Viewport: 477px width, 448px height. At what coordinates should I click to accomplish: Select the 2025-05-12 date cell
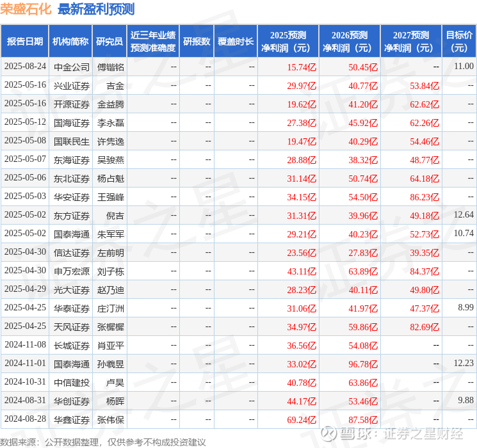click(x=25, y=122)
